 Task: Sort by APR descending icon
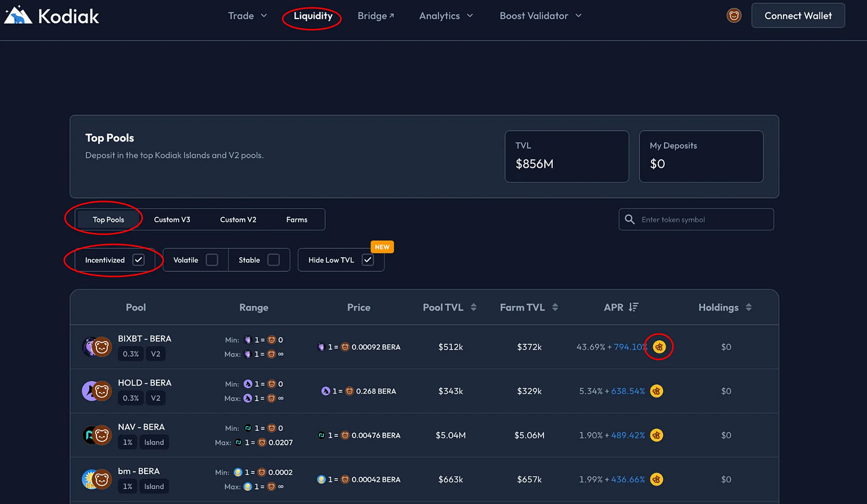tap(634, 307)
